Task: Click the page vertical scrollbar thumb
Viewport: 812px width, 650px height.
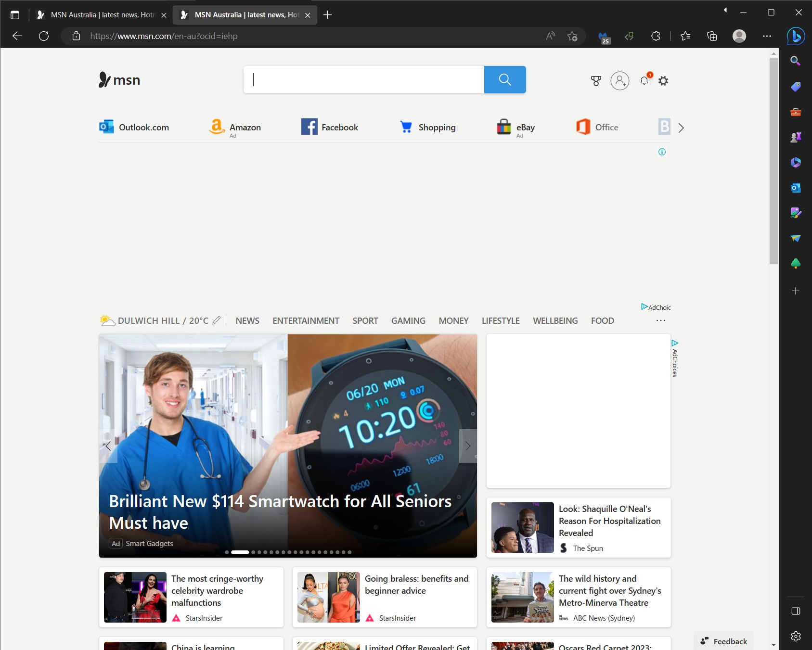Action: coord(773,161)
